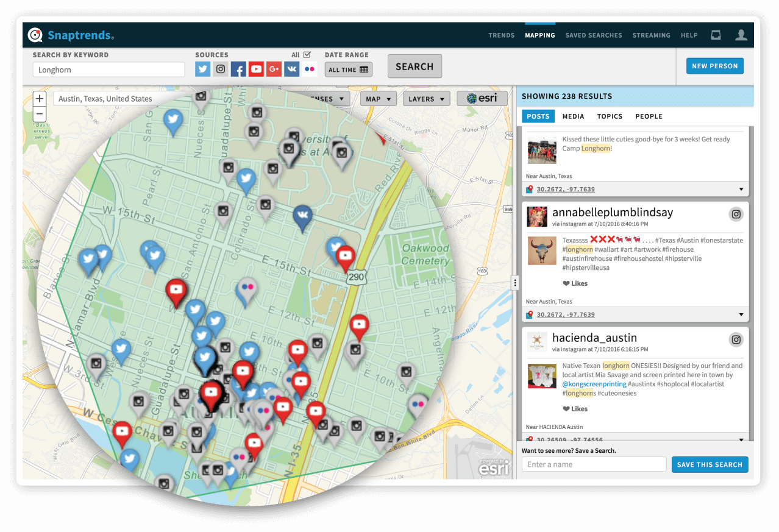Click SAVE THIS SEARCH button
779x532 pixels.
coord(710,464)
